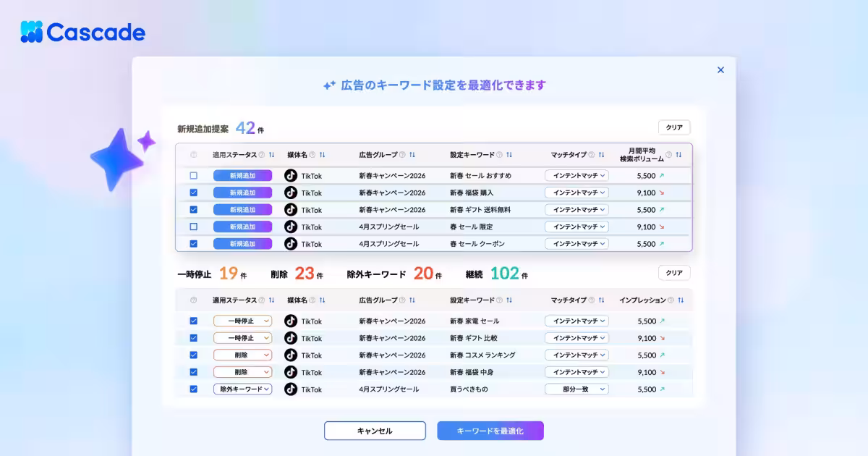This screenshot has width=868, height=456.
Task: Click the Cascade logo
Action: [82, 32]
